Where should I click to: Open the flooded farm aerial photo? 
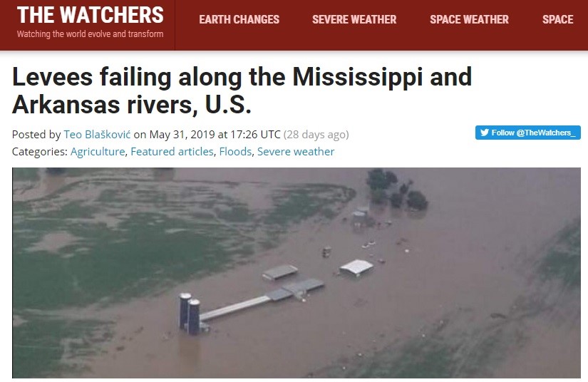[x=296, y=272]
